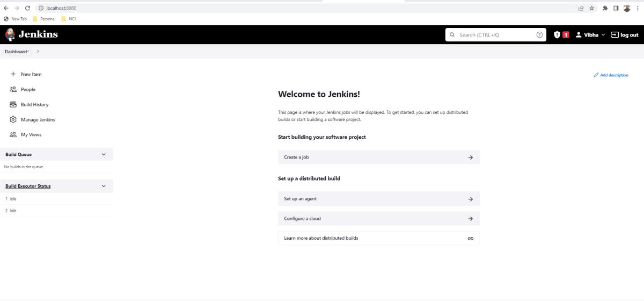The height and width of the screenshot is (301, 644).
Task: Click the Create a job button
Action: pos(378,157)
